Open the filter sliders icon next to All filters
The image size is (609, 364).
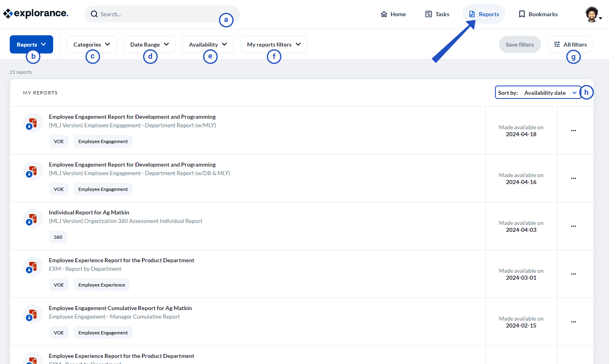coord(557,44)
